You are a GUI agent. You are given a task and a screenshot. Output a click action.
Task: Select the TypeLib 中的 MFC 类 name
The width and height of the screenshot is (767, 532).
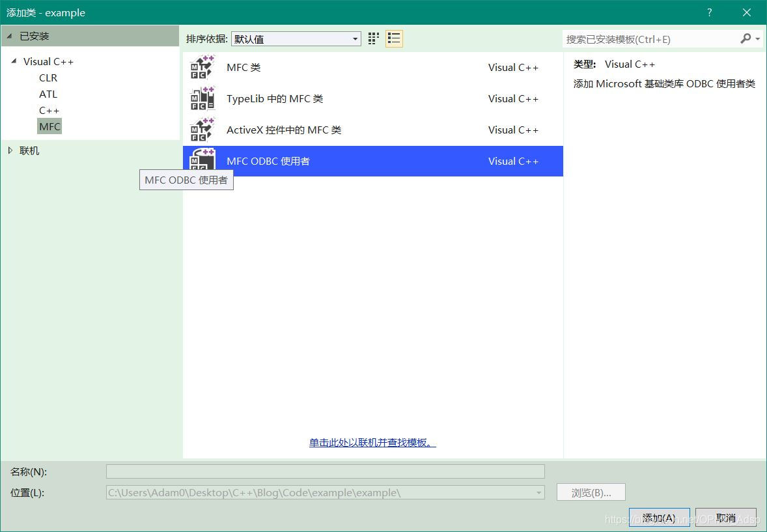click(275, 99)
